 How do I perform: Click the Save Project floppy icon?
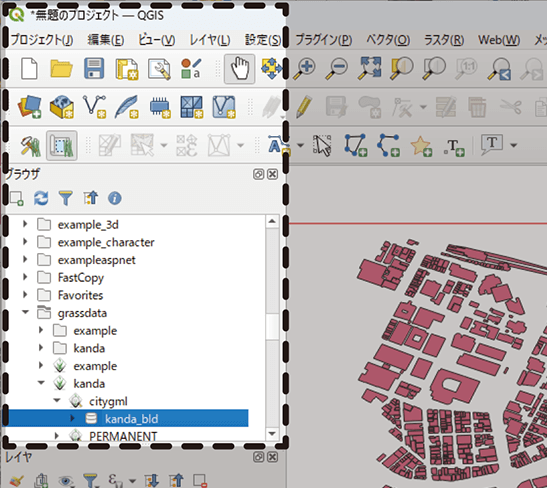point(94,68)
